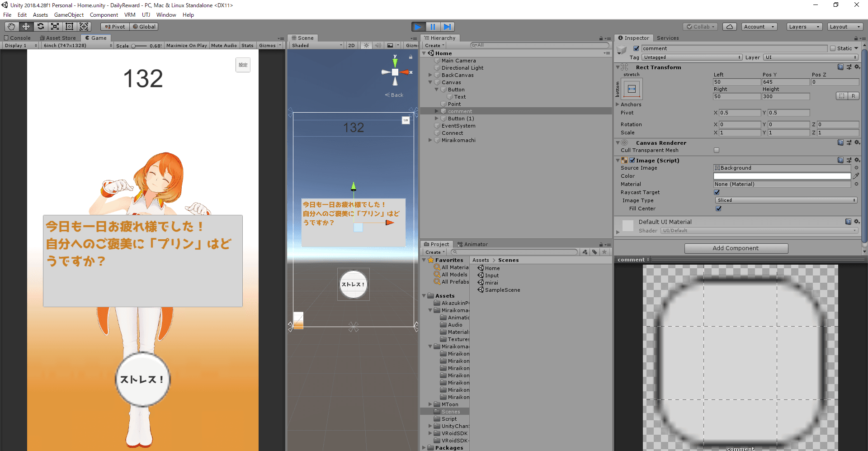Image resolution: width=868 pixels, height=451 pixels.
Task: Toggle 2D mode in Scene view
Action: coord(351,45)
